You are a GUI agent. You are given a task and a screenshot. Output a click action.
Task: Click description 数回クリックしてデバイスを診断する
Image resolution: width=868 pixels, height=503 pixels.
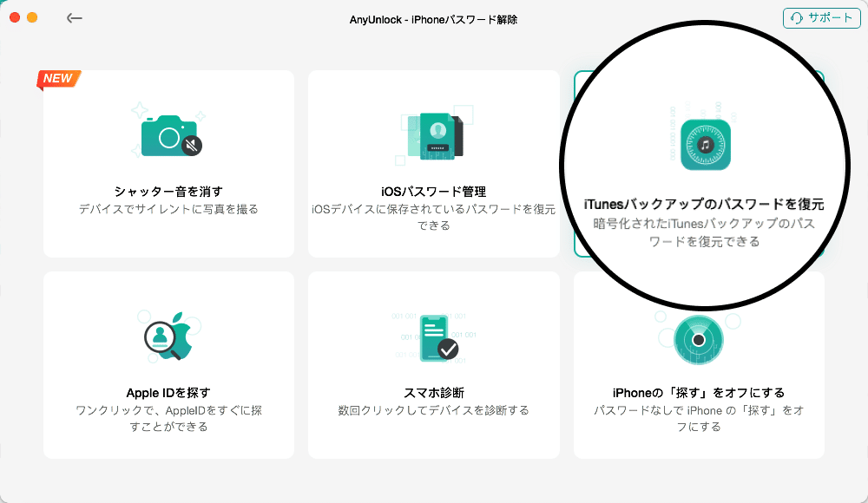click(x=433, y=410)
